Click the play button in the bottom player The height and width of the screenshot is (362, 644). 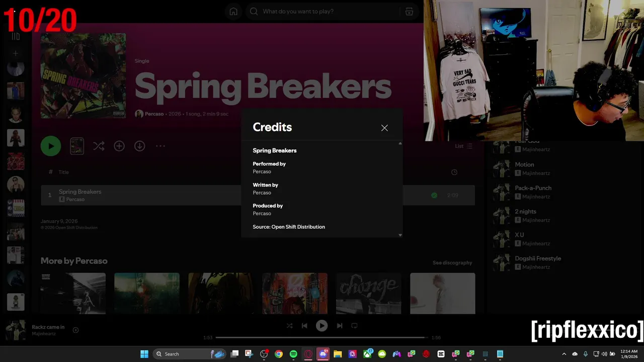coord(321,326)
